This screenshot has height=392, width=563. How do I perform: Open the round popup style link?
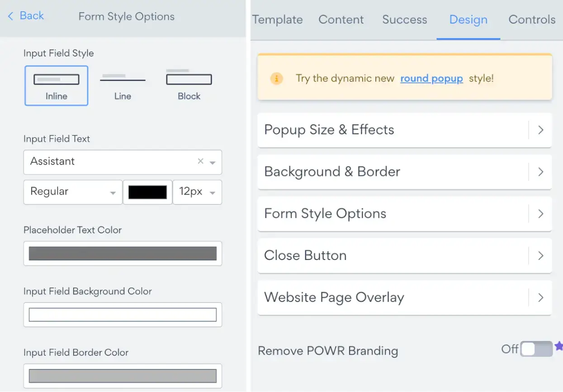(431, 78)
